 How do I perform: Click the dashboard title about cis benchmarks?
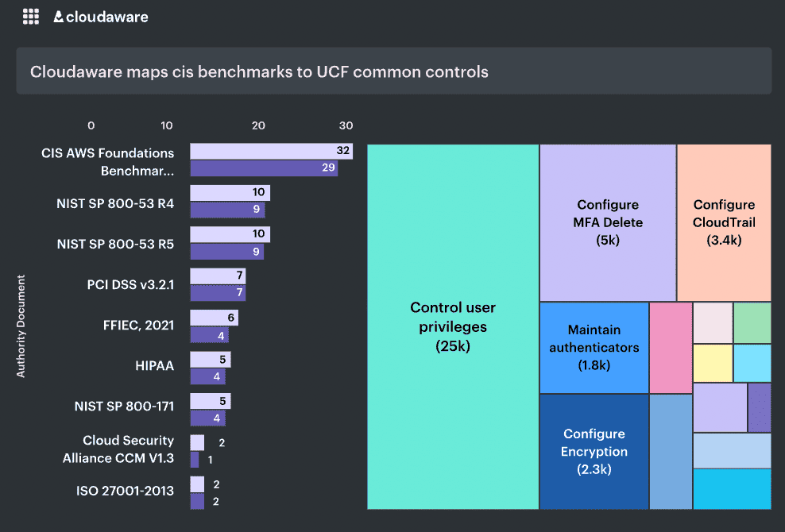(259, 71)
